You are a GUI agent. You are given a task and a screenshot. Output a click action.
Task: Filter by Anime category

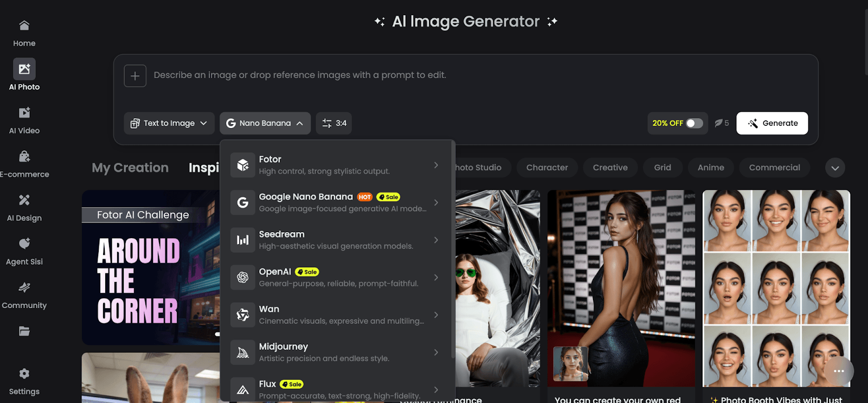point(711,168)
